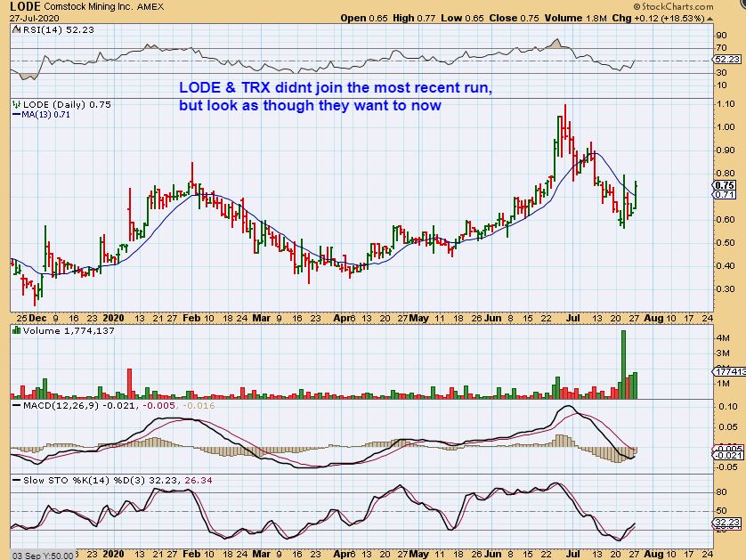Click the 'LODE (Daily) 0.75' legend text
746x560 pixels.
[67, 105]
